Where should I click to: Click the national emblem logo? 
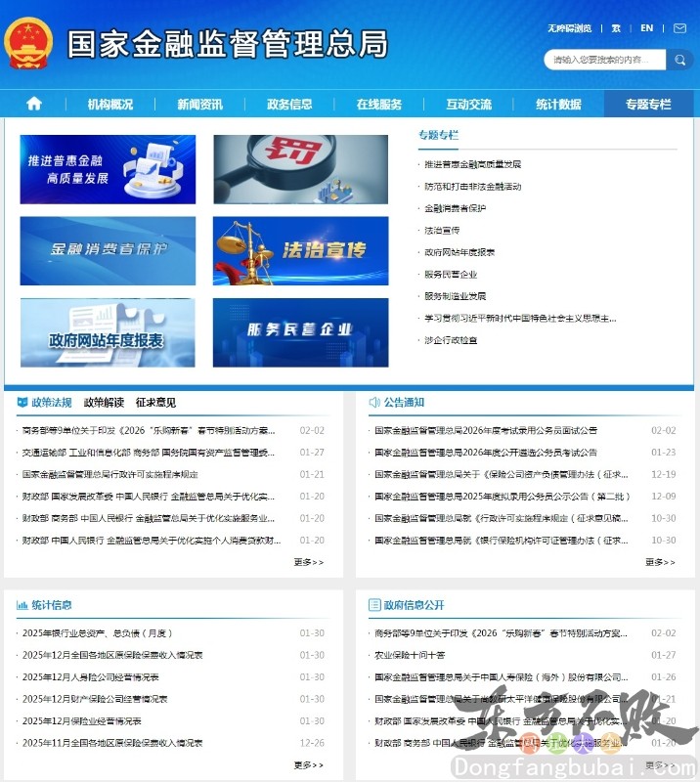point(28,43)
